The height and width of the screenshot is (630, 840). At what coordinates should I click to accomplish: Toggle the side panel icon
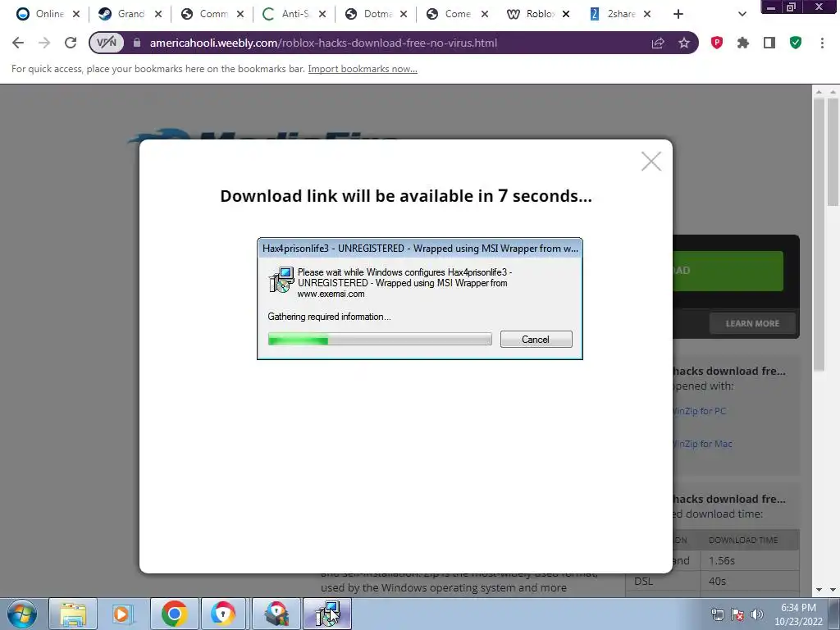(x=769, y=43)
